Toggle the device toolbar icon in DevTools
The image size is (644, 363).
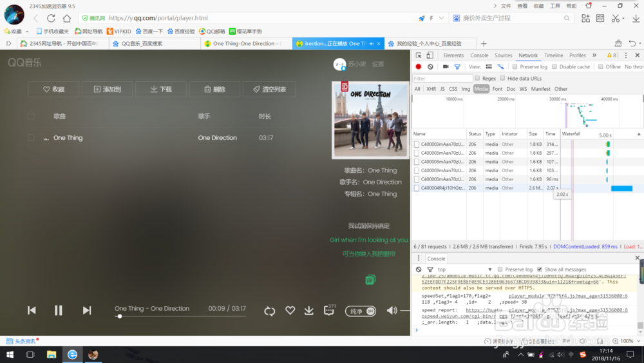[x=430, y=55]
